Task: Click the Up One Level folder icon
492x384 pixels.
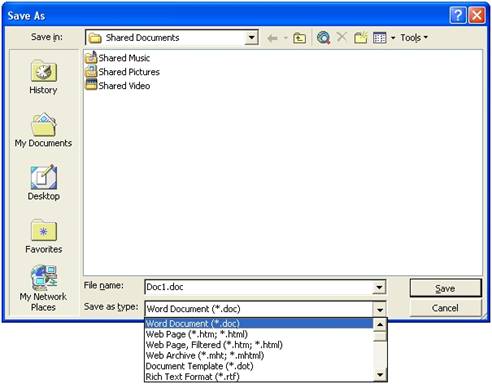Action: [x=299, y=38]
